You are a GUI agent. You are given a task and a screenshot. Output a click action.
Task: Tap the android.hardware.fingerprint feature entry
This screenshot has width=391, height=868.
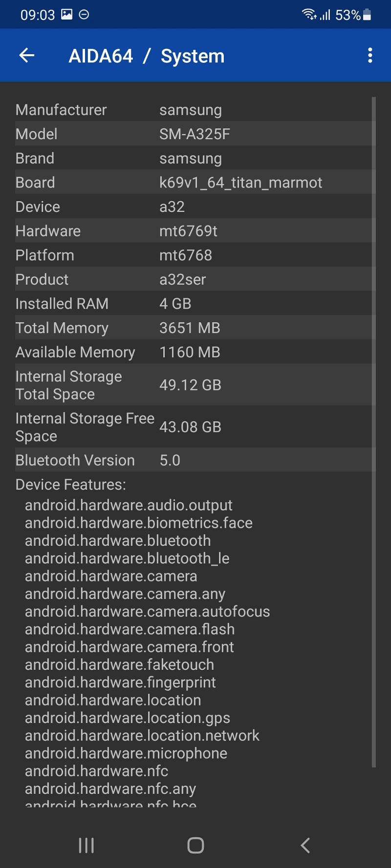coord(120,682)
